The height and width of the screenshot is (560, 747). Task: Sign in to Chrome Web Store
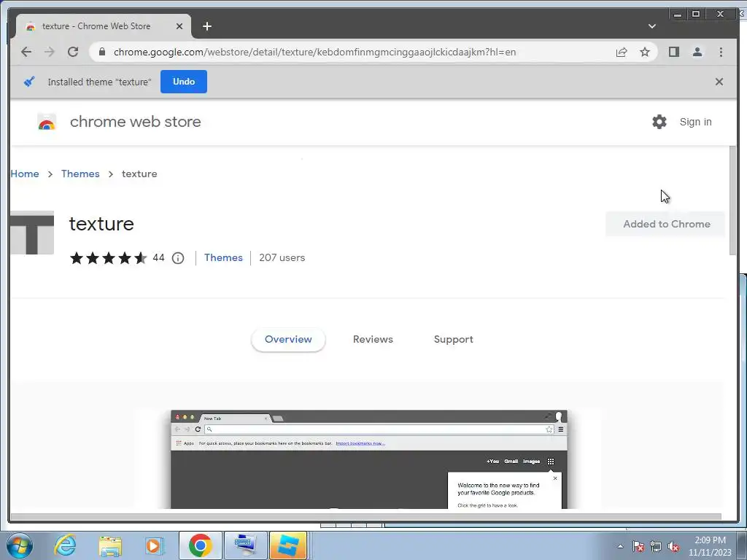(695, 122)
